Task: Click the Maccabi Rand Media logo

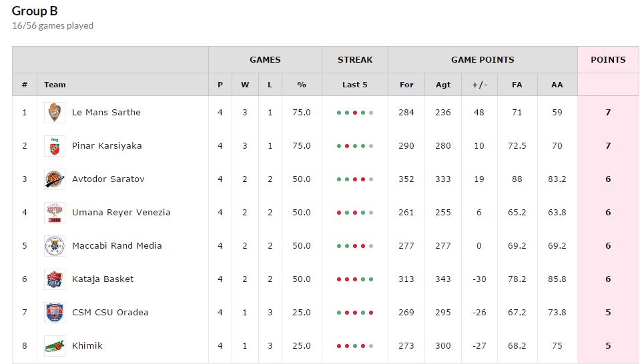Action: click(55, 246)
